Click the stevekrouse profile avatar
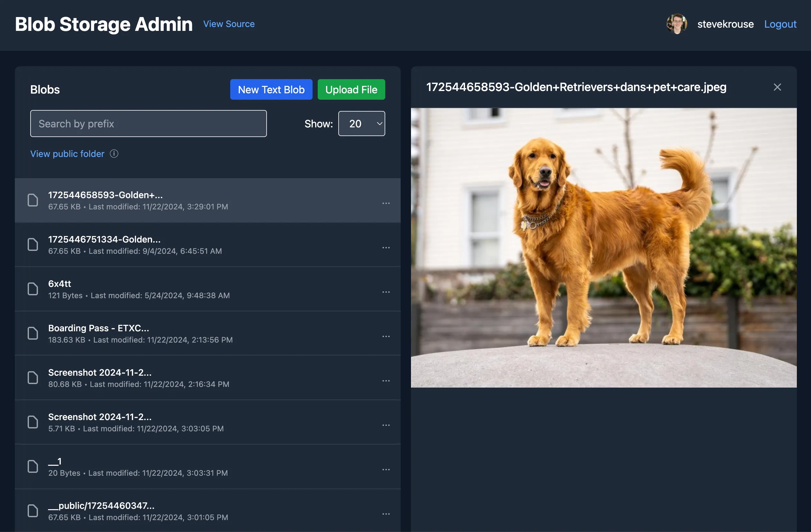The height and width of the screenshot is (532, 811). pos(676,24)
